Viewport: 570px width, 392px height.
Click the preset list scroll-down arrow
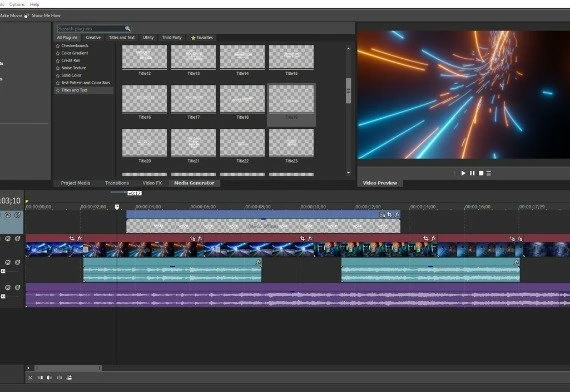348,173
